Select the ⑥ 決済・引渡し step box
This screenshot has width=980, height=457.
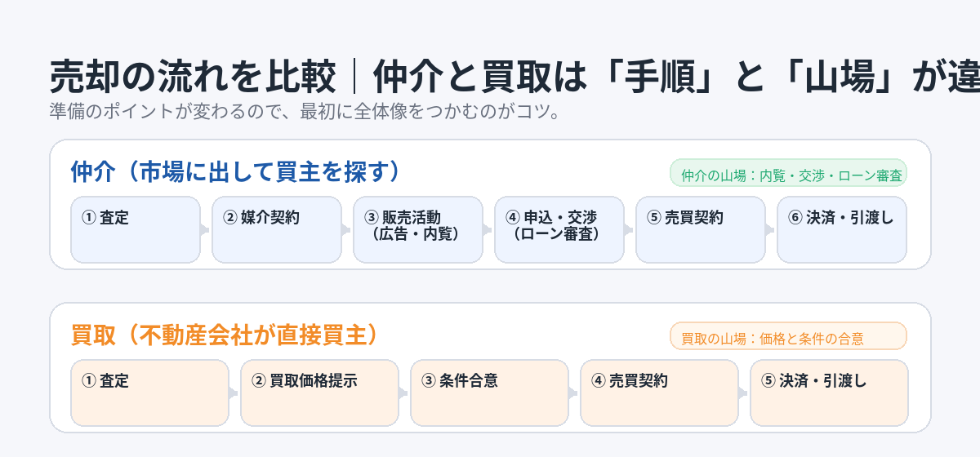click(x=842, y=229)
